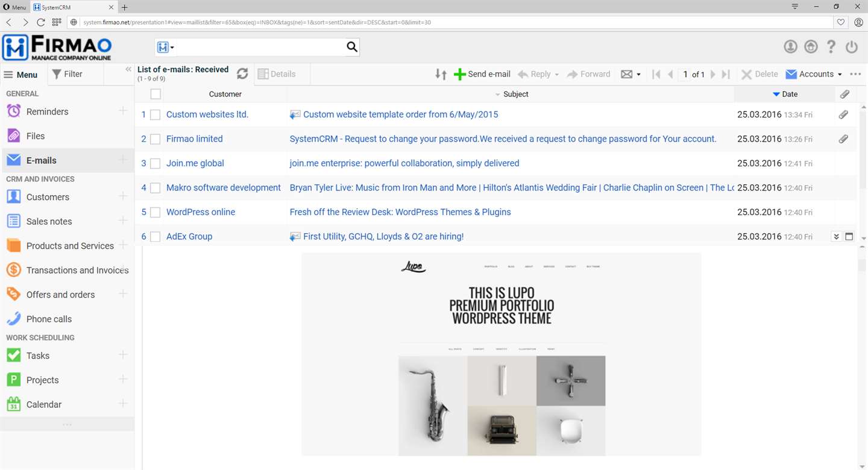Add a new project with the plus

(x=123, y=379)
